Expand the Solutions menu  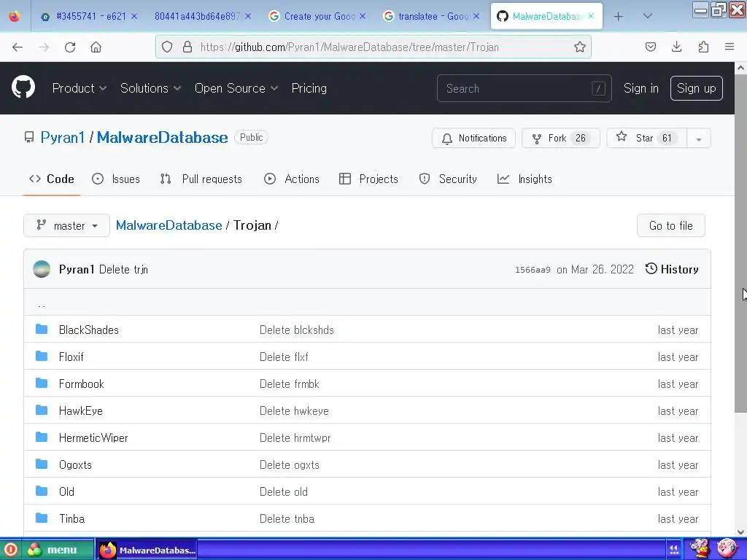point(150,88)
